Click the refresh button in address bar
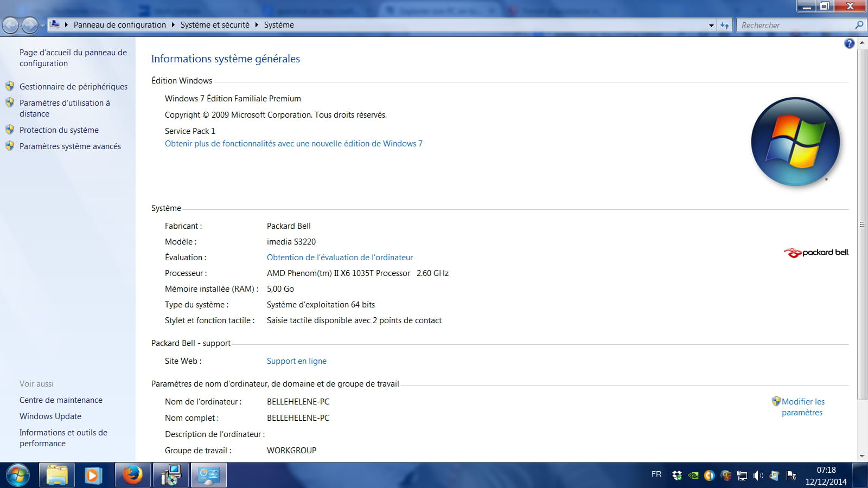 [725, 25]
